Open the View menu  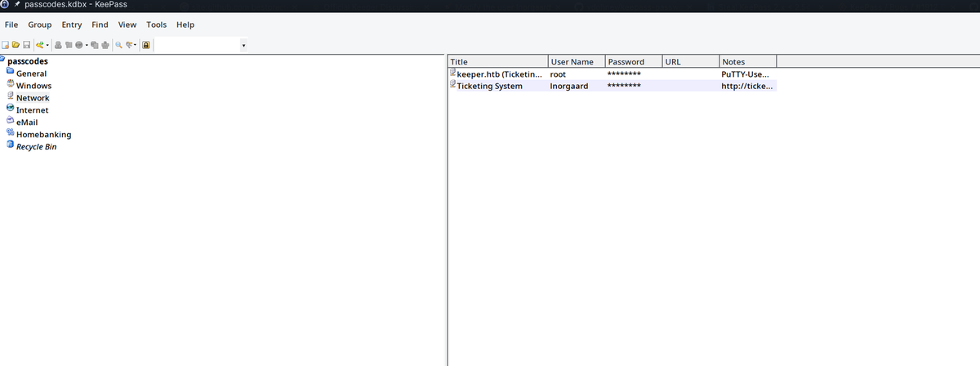(x=127, y=25)
